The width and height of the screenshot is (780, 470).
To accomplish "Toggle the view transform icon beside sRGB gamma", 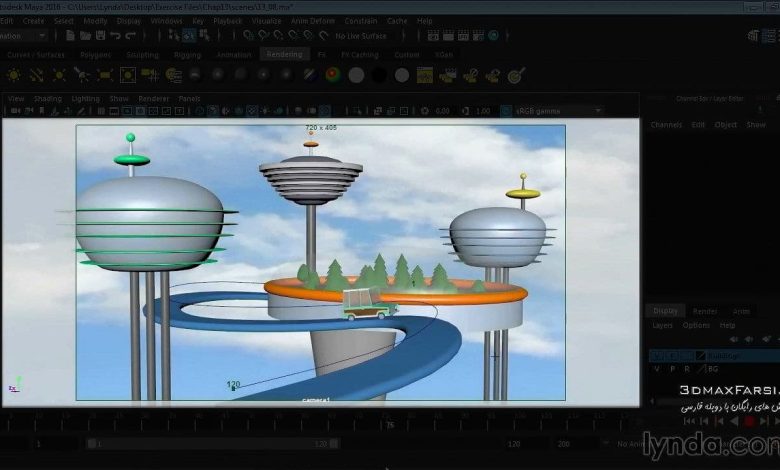I will tap(506, 111).
